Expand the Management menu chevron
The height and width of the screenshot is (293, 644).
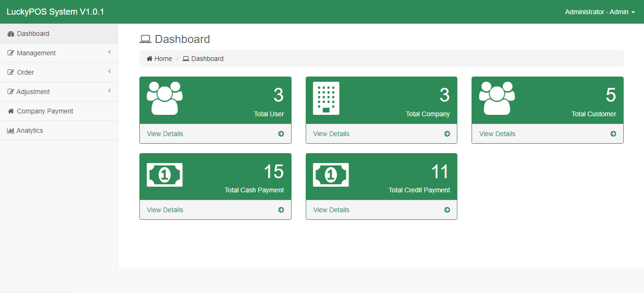coord(109,52)
